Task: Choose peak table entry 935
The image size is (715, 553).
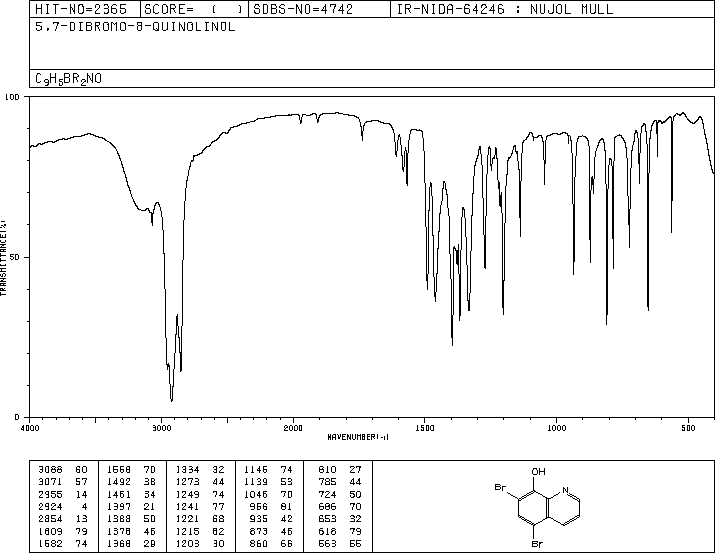Action: point(273,519)
